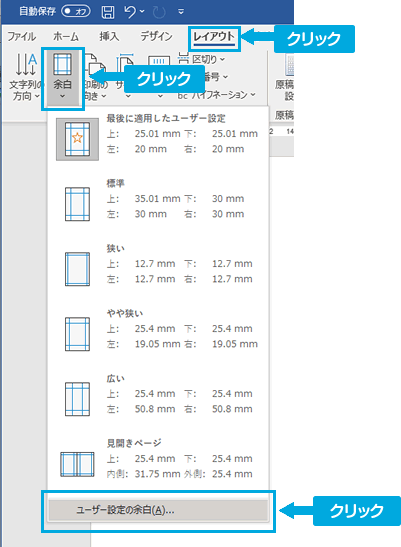Select 最後に適用したユーザー設定 margin option
The image size is (401, 547).
pos(158,139)
